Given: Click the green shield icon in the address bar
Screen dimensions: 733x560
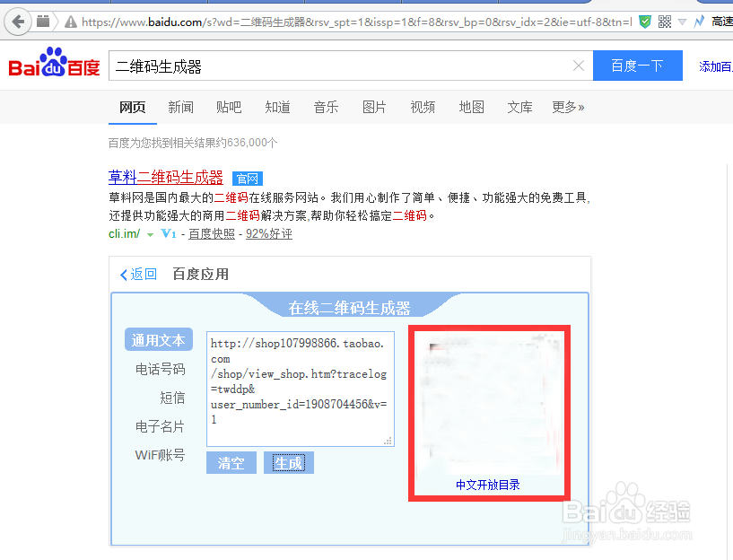Looking at the screenshot, I should click(645, 22).
